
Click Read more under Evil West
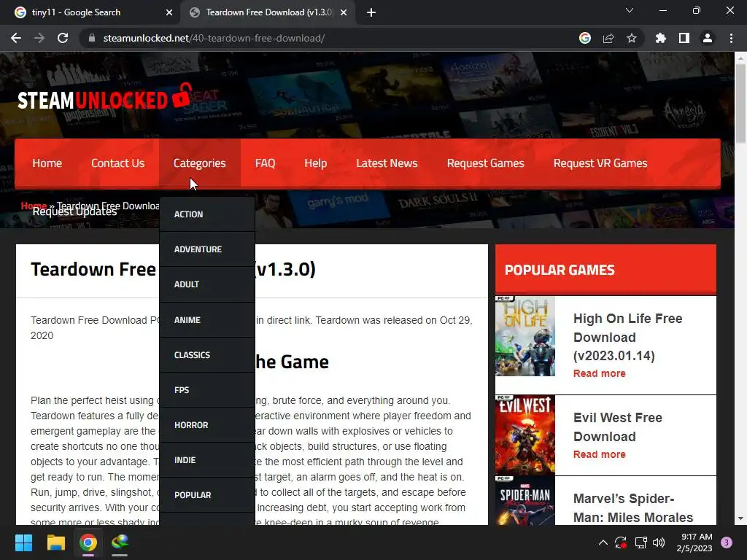[600, 454]
